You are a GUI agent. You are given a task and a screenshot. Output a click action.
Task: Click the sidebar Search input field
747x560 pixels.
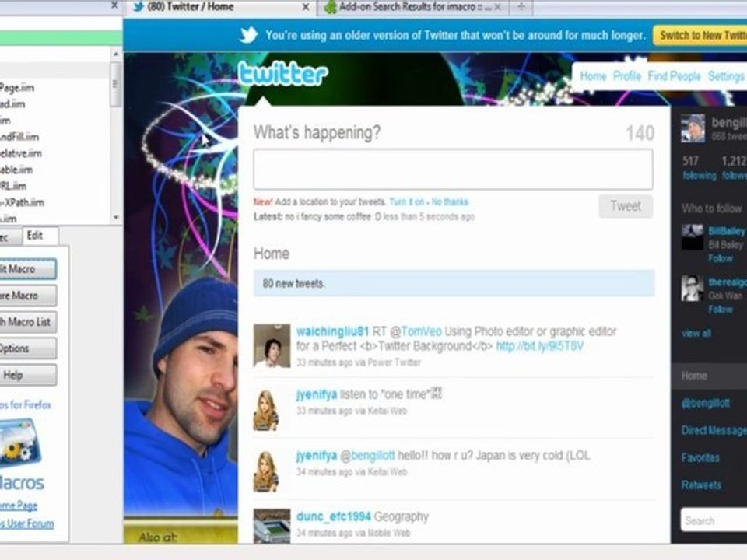[x=714, y=520]
